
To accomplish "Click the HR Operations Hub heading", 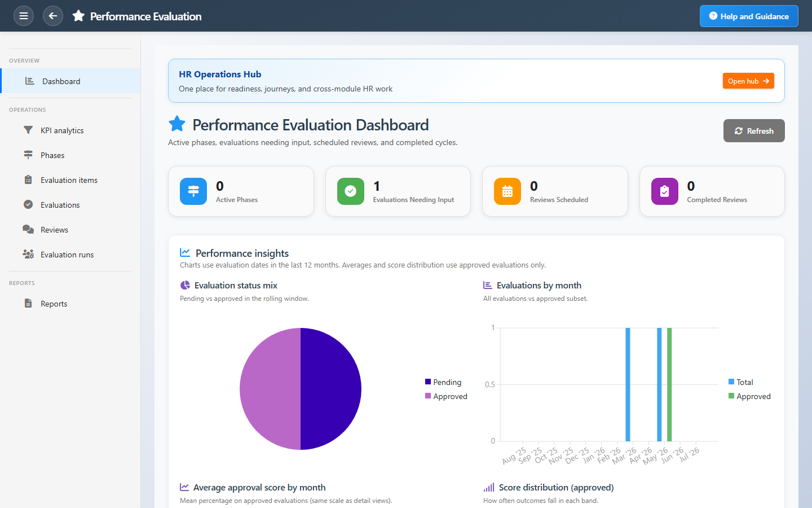I will click(x=220, y=74).
